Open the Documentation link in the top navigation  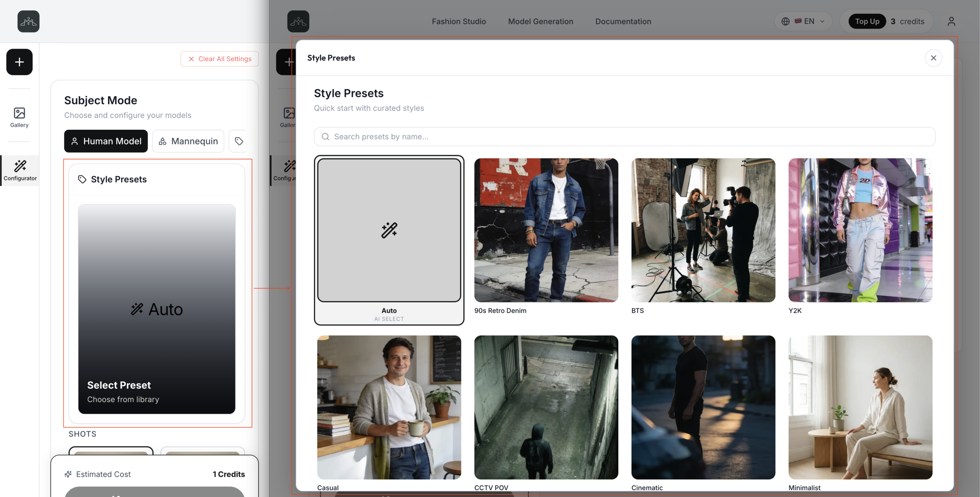tap(623, 21)
